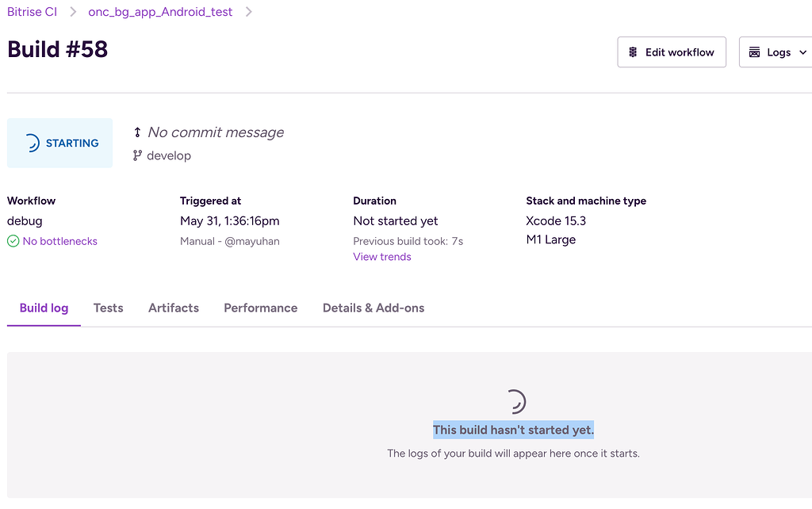This screenshot has width=812, height=509.
Task: Select the Details & Add-ons tab
Action: (373, 308)
